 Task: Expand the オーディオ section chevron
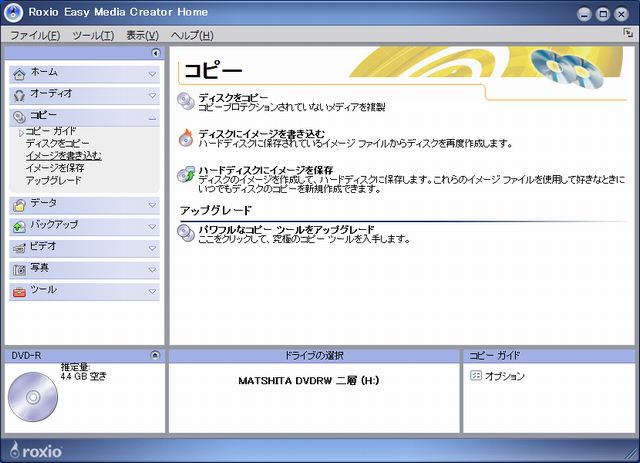click(152, 96)
